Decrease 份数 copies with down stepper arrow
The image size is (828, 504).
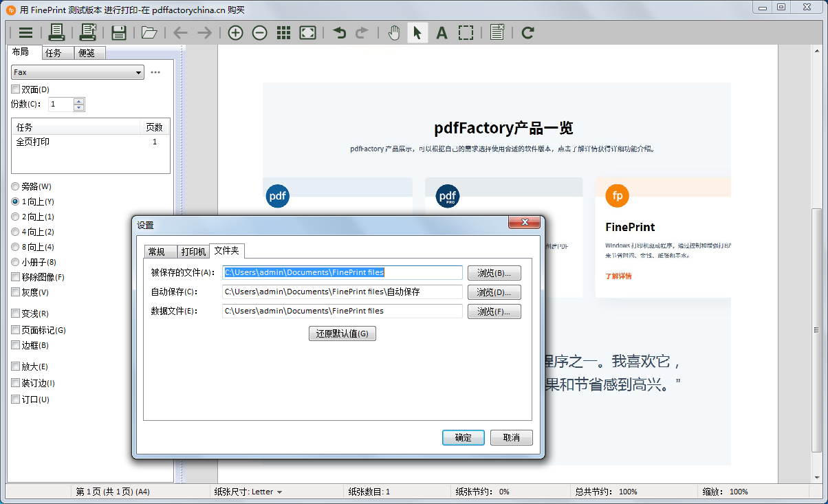pos(79,108)
